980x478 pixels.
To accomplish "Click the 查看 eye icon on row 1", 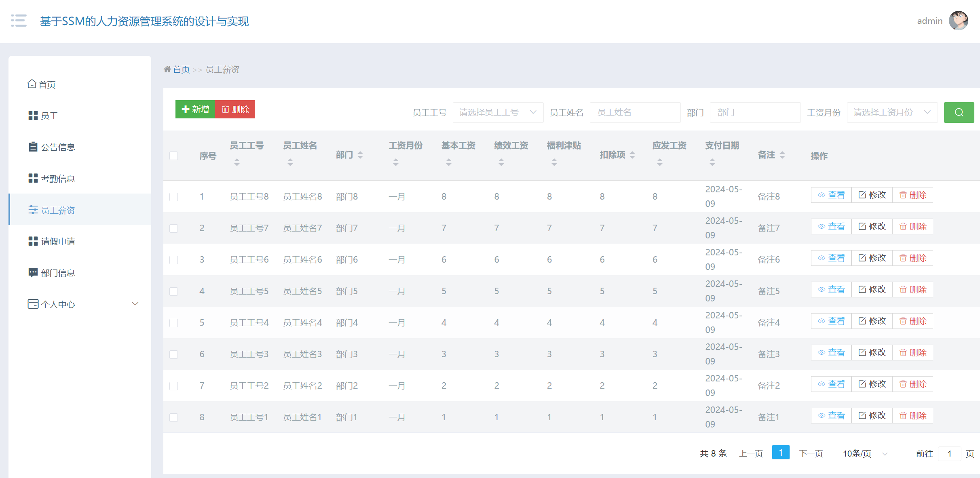I will [x=821, y=195].
